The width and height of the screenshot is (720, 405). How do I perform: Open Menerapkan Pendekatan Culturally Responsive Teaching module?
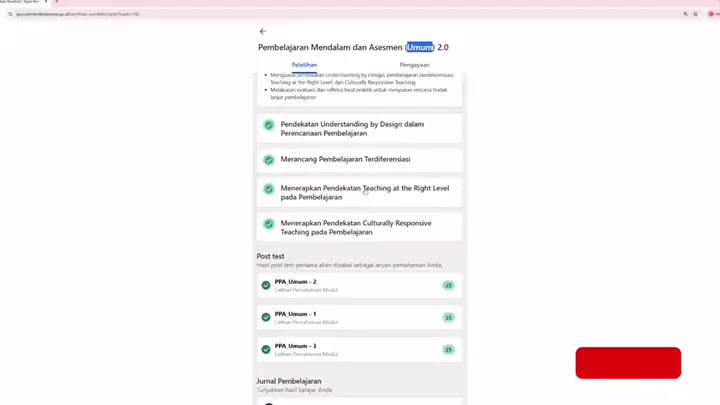pyautogui.click(x=356, y=227)
